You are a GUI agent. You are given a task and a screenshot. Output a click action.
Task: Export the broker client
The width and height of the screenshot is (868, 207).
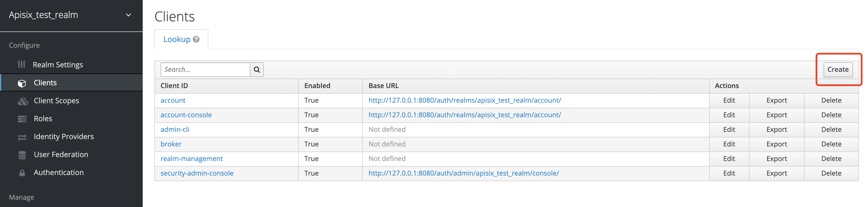click(x=776, y=144)
